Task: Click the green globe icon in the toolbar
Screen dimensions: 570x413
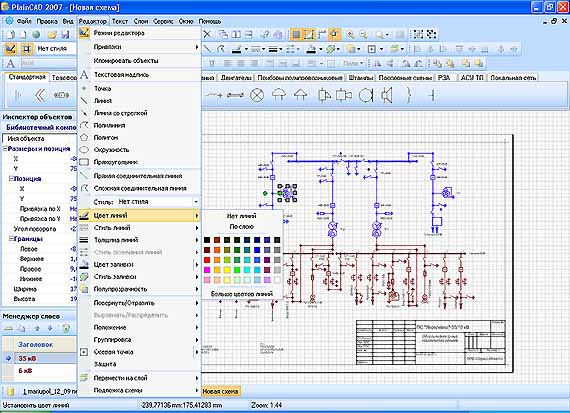Action: (x=36, y=35)
